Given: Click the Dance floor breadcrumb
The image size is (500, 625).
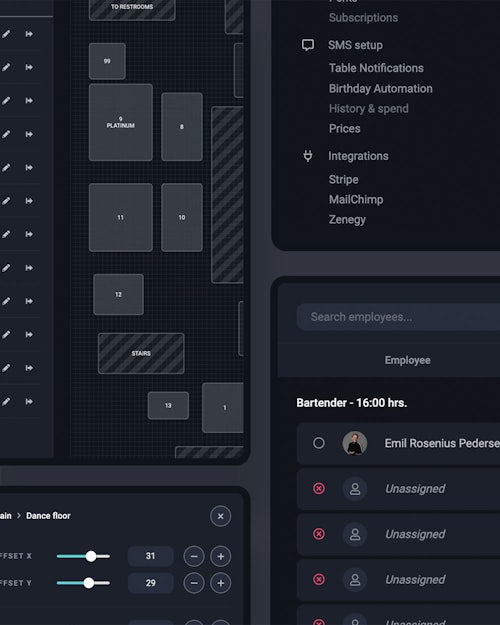Looking at the screenshot, I should 48,516.
